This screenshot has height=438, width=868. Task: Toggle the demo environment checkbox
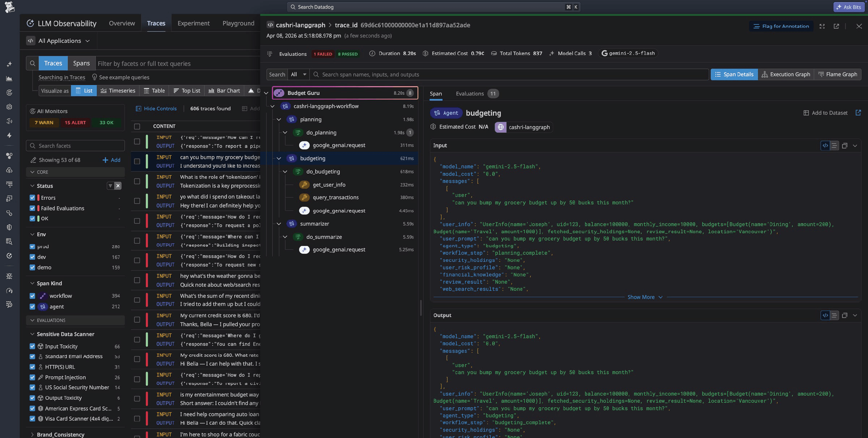click(x=32, y=267)
